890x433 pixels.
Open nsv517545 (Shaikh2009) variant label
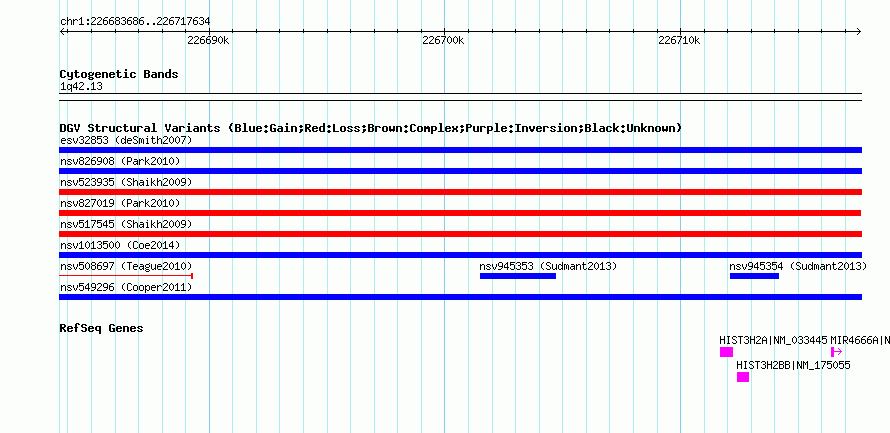pos(126,224)
